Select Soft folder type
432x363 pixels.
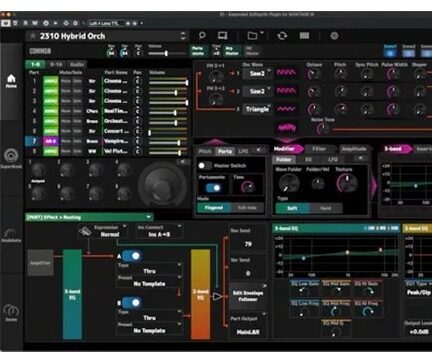click(x=292, y=208)
